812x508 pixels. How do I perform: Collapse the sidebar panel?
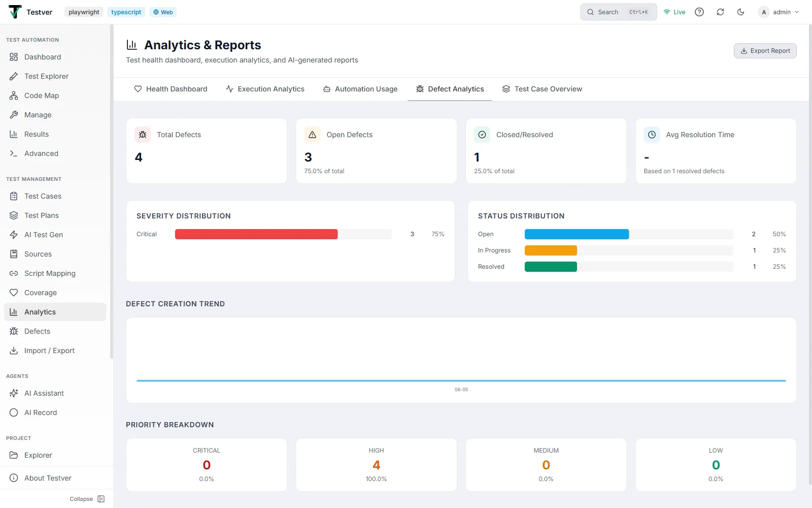[x=87, y=499]
